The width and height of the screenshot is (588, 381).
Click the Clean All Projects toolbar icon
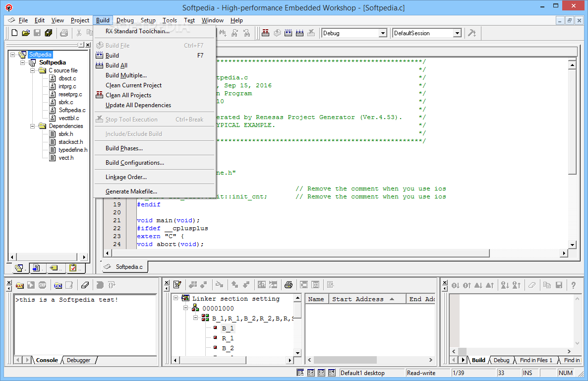[x=266, y=33]
